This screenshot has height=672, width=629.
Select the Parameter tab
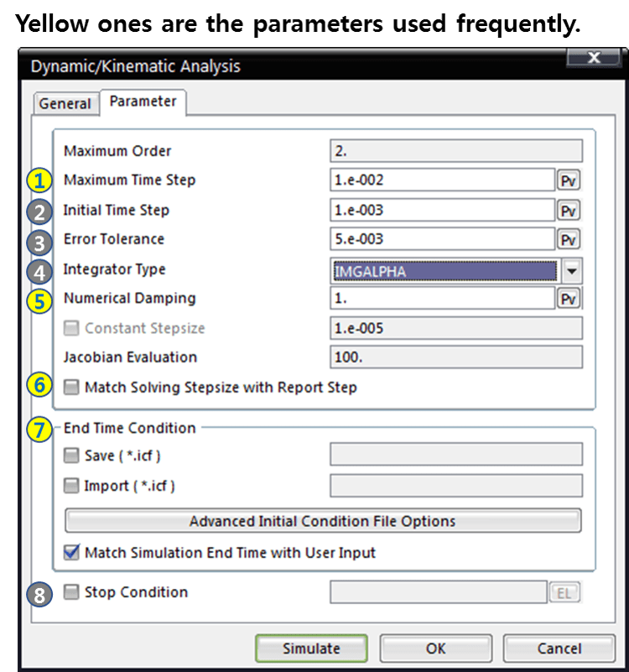click(x=143, y=102)
